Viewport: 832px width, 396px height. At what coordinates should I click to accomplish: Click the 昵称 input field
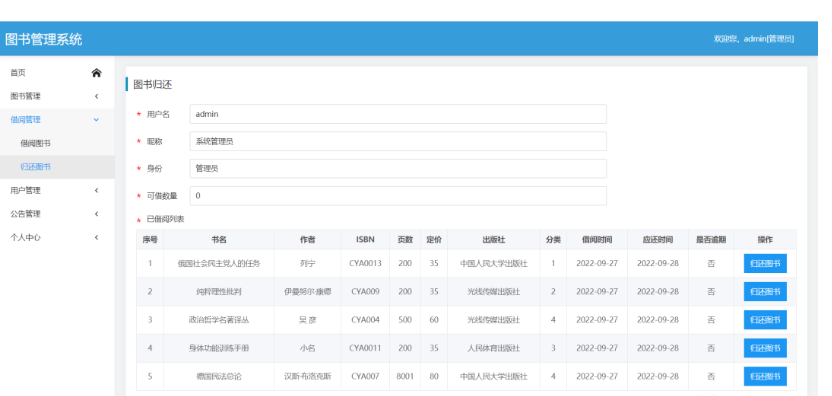398,141
